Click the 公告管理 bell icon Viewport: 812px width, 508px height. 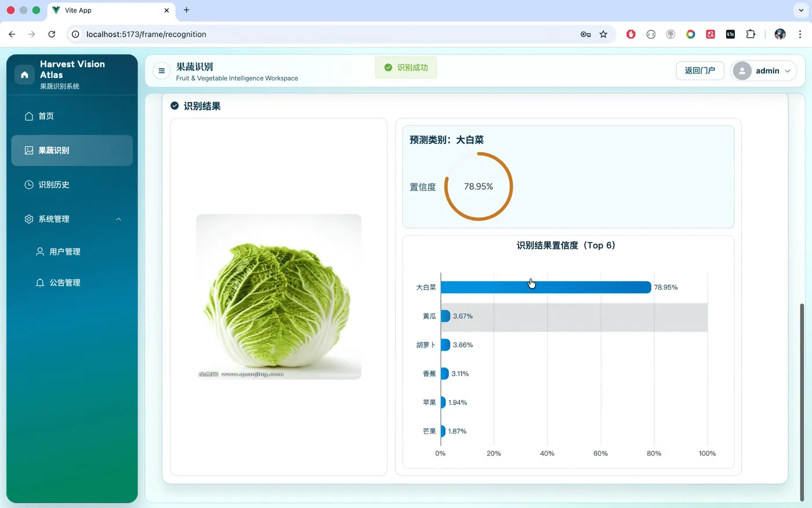point(39,282)
